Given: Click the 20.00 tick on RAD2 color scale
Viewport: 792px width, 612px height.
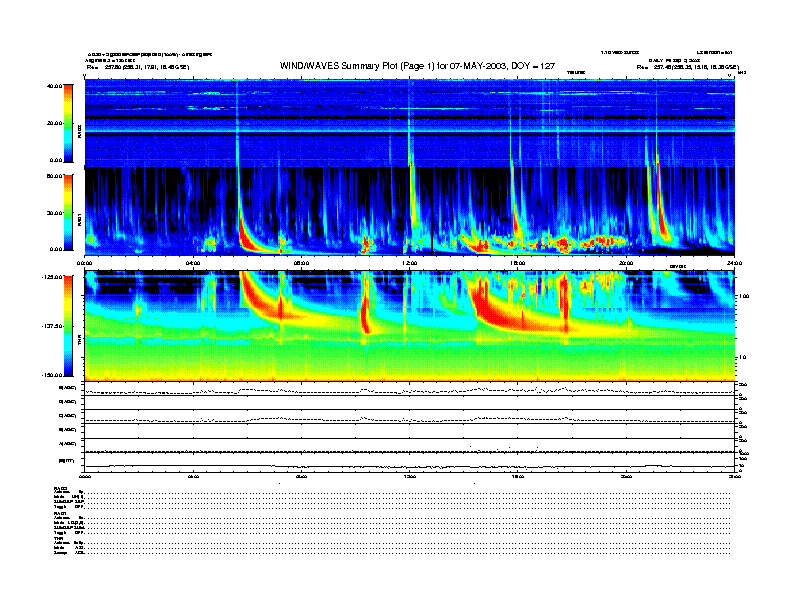Looking at the screenshot, I should click(x=54, y=123).
